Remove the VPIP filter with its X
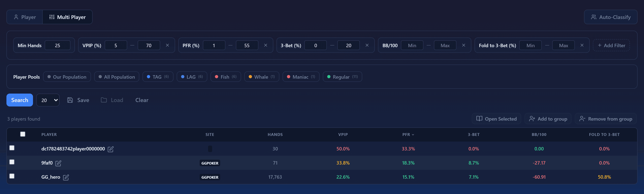 pos(167,45)
